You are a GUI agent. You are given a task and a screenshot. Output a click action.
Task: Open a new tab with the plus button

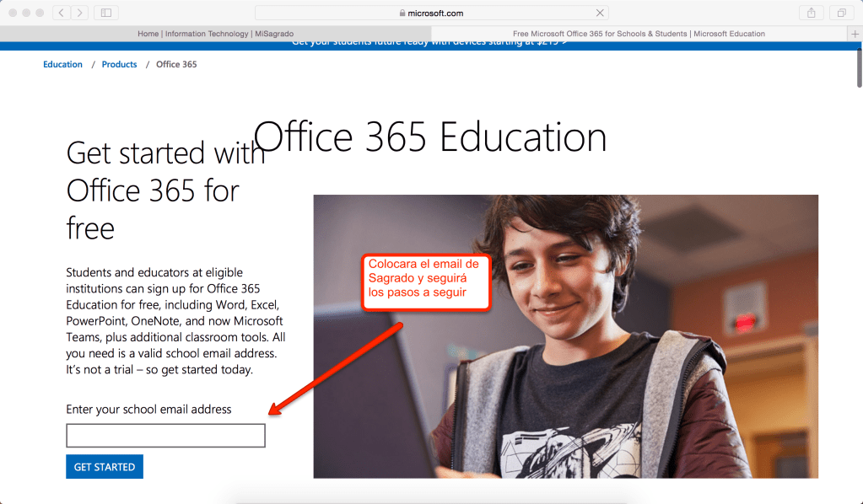click(x=855, y=34)
